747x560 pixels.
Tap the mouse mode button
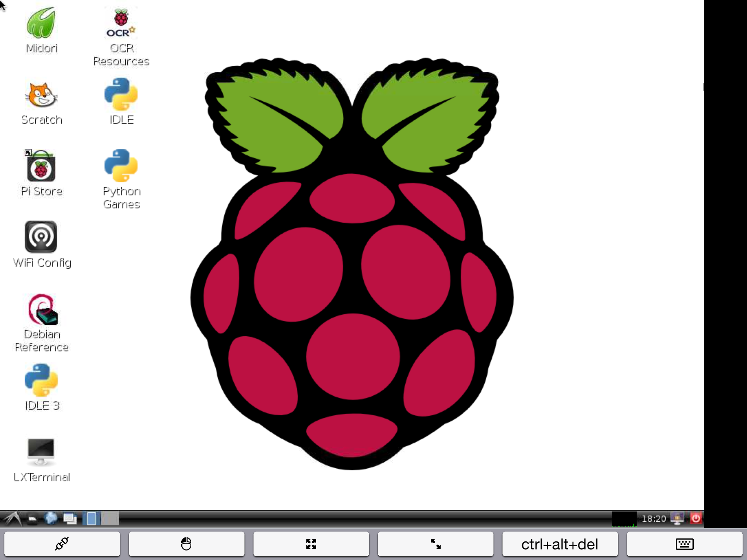coord(186,544)
